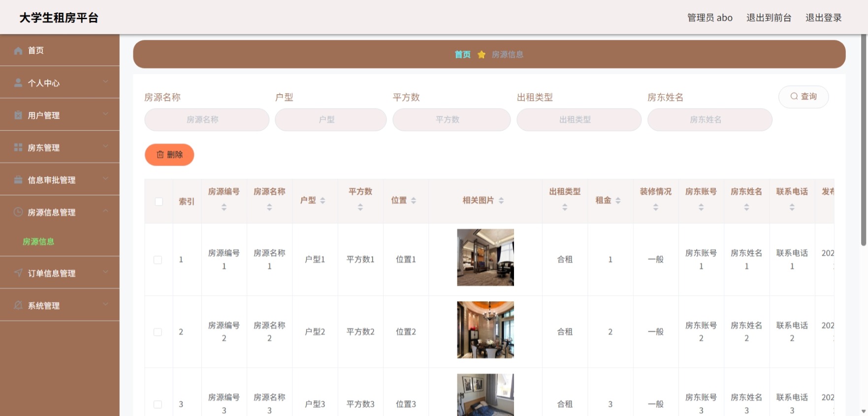Click the user icon beside 个人中心
Image resolution: width=868 pixels, height=416 pixels.
18,83
